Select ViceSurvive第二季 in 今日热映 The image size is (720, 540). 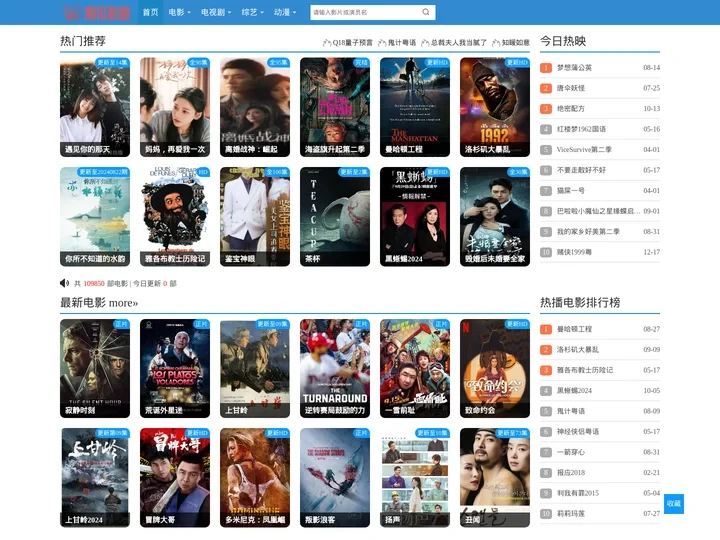click(x=584, y=150)
